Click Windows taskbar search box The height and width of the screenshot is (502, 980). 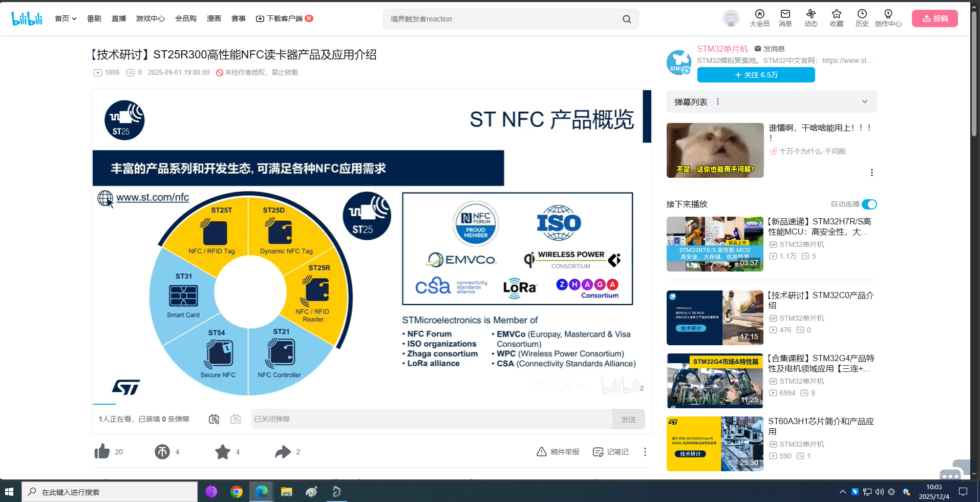[110, 492]
